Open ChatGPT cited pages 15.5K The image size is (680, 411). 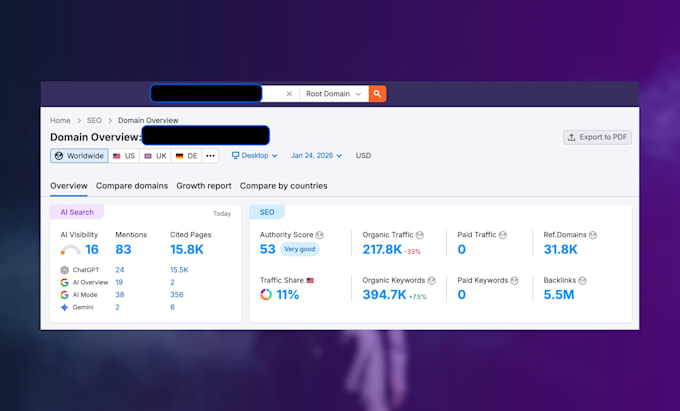pyautogui.click(x=179, y=270)
